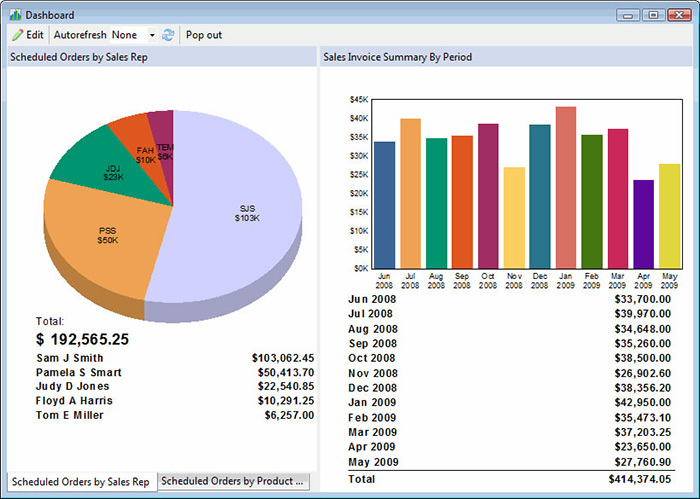Click the Sales Invoice Summary By Period header
The width and height of the screenshot is (700, 499).
[x=398, y=57]
